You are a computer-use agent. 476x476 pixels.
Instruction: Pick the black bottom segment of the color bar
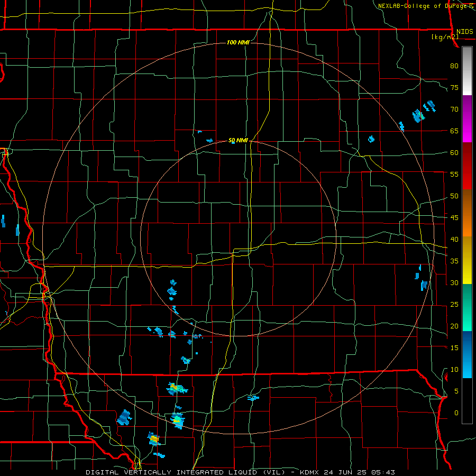(467, 401)
